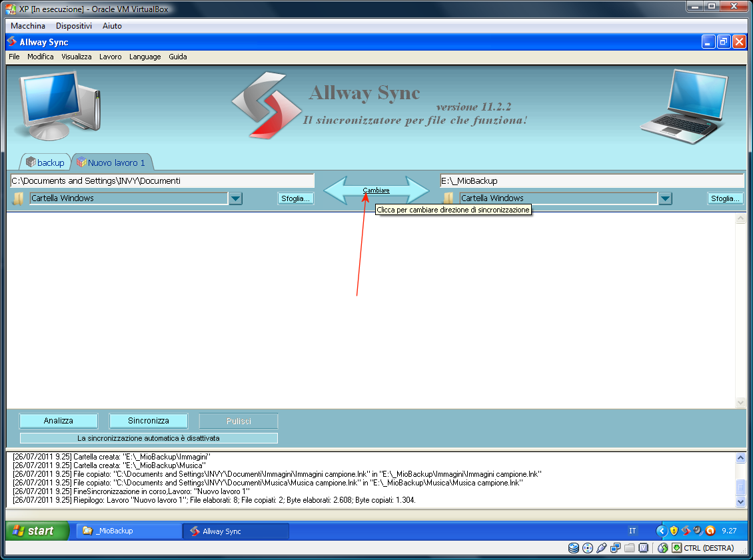Image resolution: width=753 pixels, height=560 pixels.
Task: Click the desktop computer image
Action: click(60, 106)
